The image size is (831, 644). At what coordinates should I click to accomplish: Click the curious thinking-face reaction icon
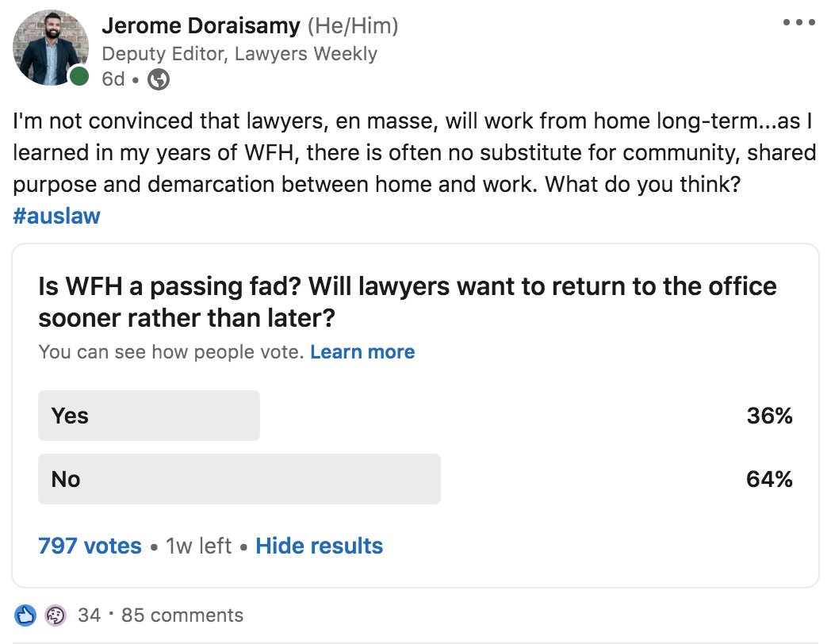click(56, 615)
